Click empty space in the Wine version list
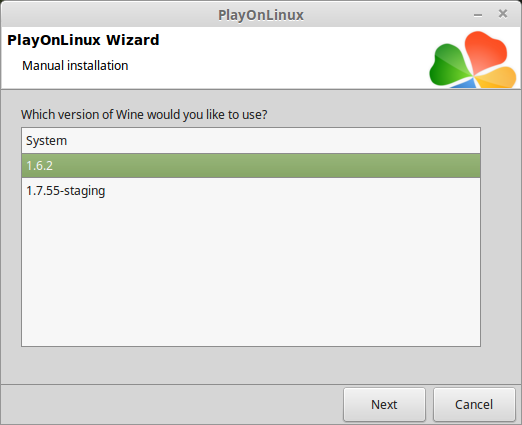The image size is (522, 425). tap(251, 274)
